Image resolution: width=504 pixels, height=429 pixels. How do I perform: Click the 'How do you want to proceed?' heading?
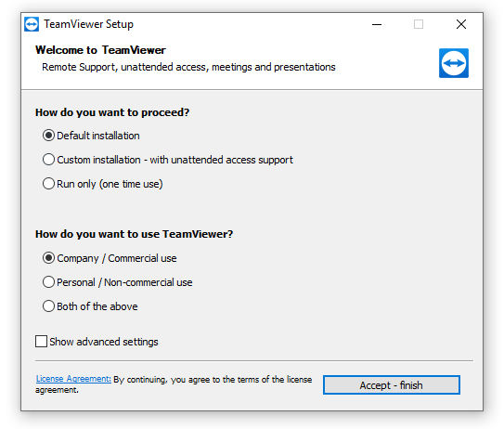112,112
